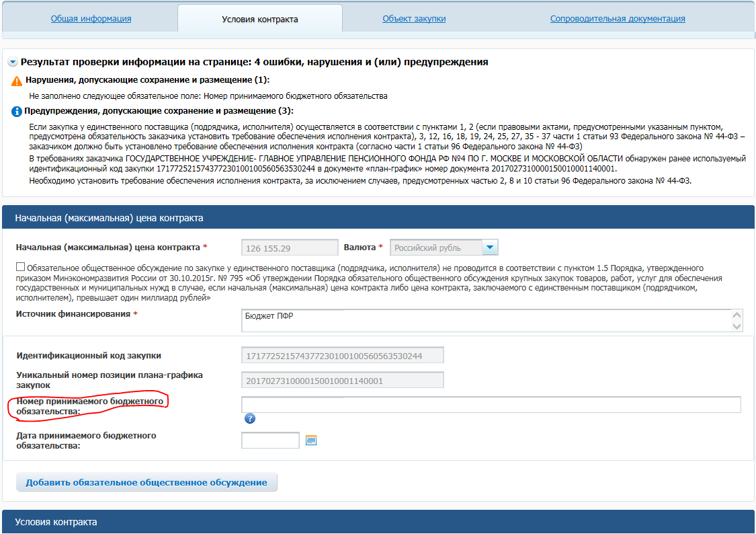Switch to the 'Объект закупки' tab
This screenshot has width=756, height=534.
414,19
